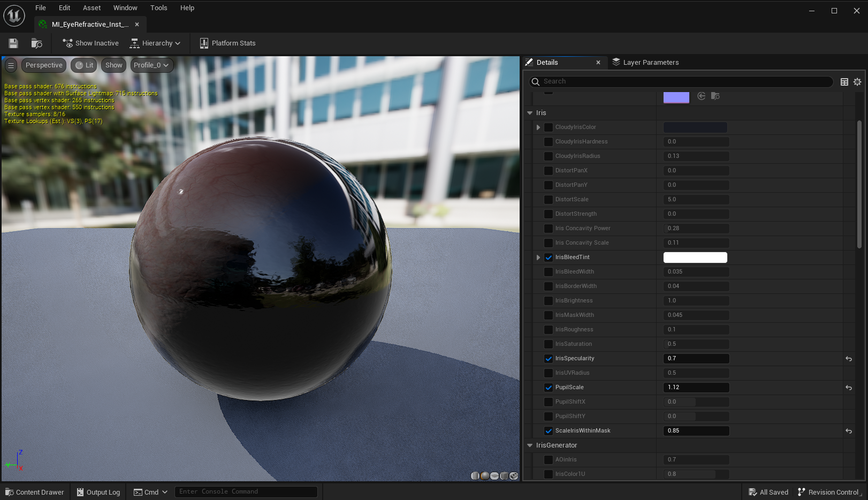
Task: Open the Edit menu
Action: point(65,8)
